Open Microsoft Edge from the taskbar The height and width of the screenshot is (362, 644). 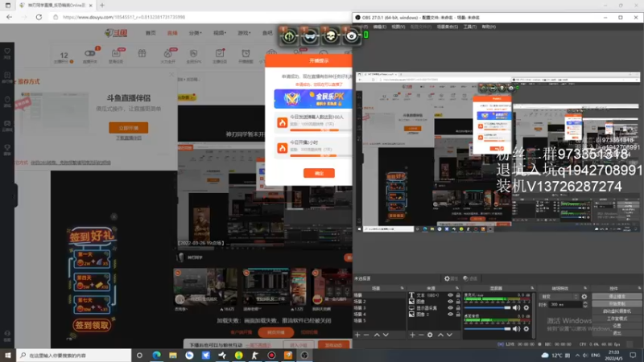point(156,356)
